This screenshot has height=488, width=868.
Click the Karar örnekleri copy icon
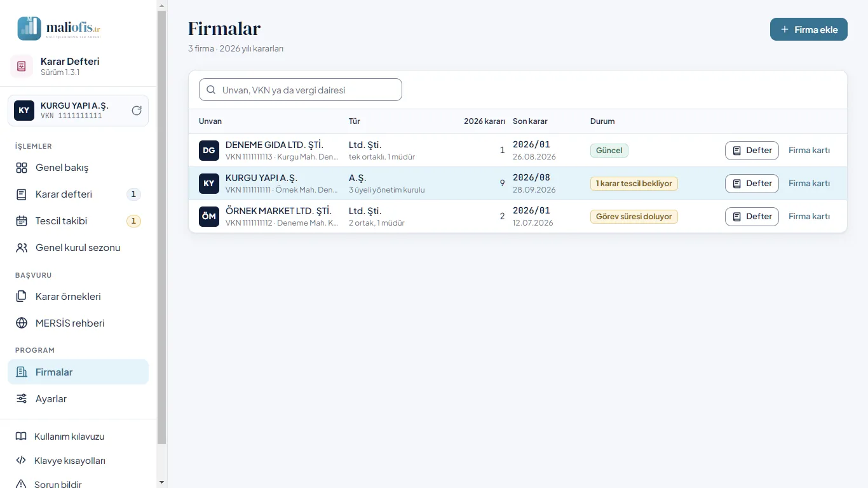[x=22, y=297]
